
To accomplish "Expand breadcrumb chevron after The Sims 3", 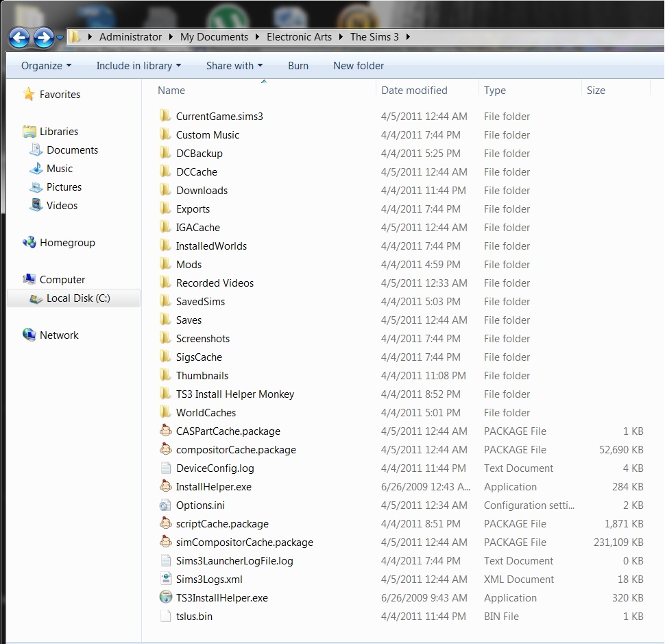I will click(x=407, y=37).
